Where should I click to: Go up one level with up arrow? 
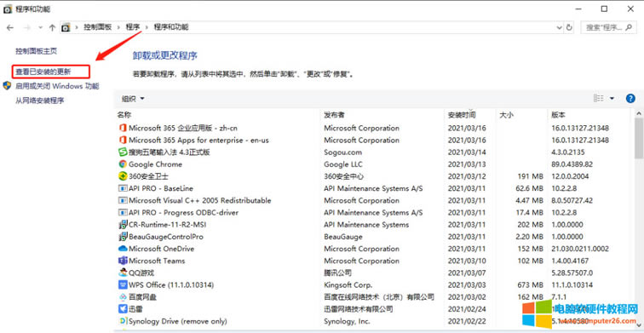pyautogui.click(x=52, y=27)
